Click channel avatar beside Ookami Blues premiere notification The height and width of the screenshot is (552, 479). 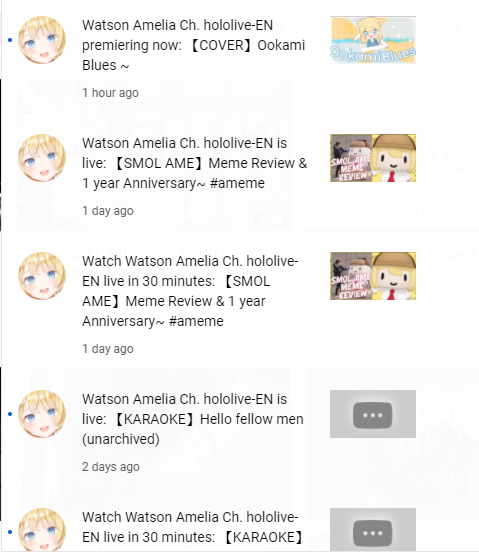42,40
